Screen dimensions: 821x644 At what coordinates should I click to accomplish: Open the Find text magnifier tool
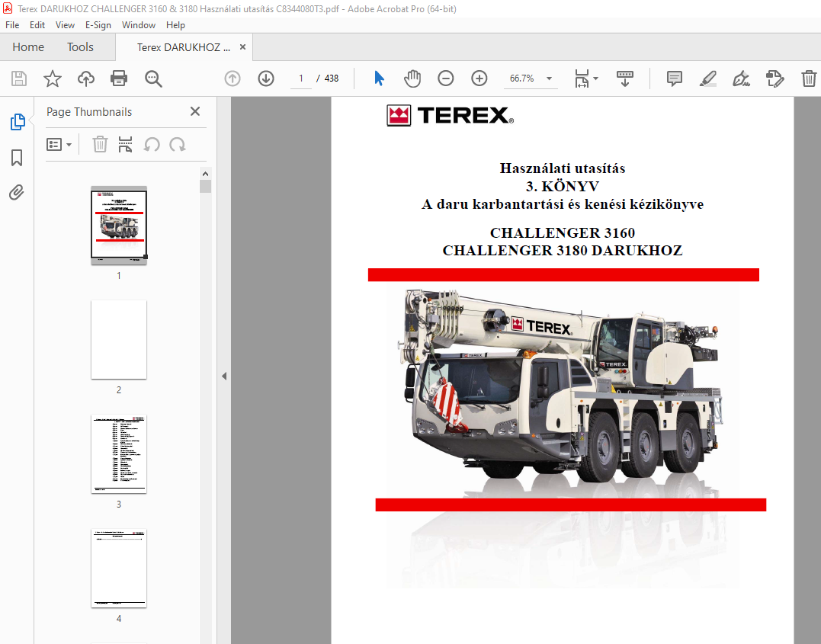[153, 78]
